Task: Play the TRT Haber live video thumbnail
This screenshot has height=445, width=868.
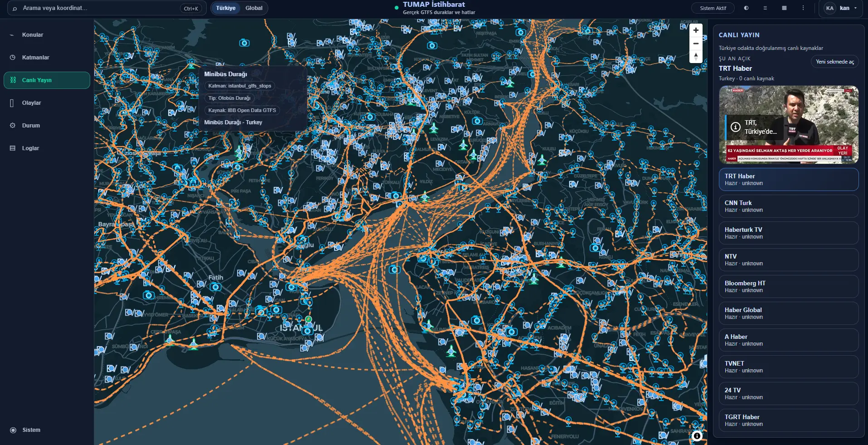Action: (789, 125)
